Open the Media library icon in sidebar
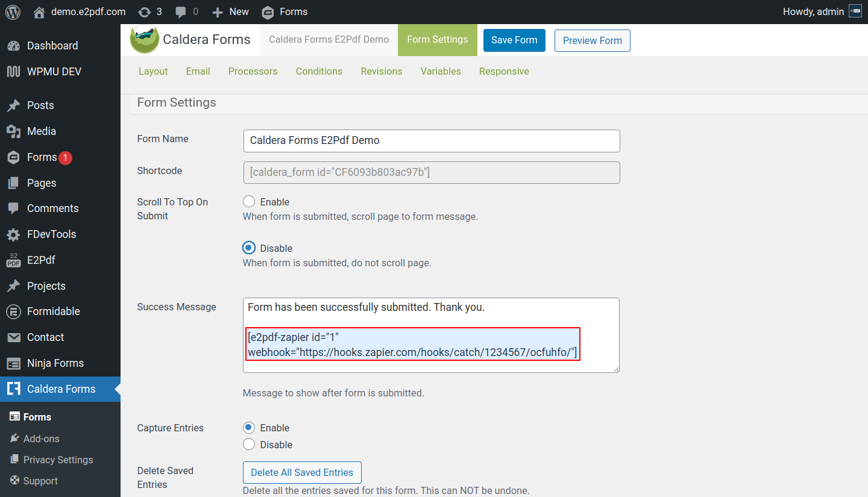This screenshot has height=497, width=868. click(x=13, y=131)
